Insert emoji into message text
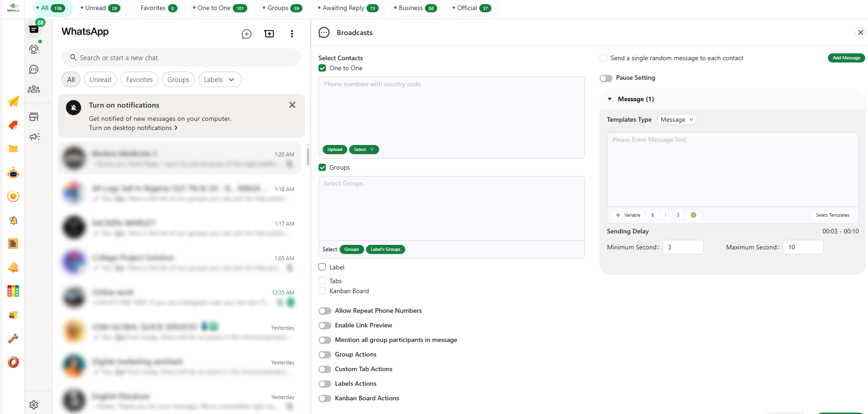Screen dimensions: 868x414 [693, 215]
